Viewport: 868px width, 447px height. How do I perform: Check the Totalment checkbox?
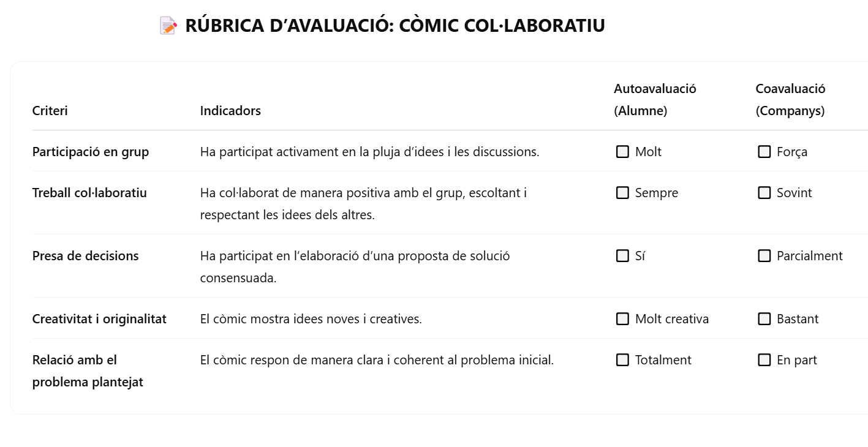tap(622, 360)
